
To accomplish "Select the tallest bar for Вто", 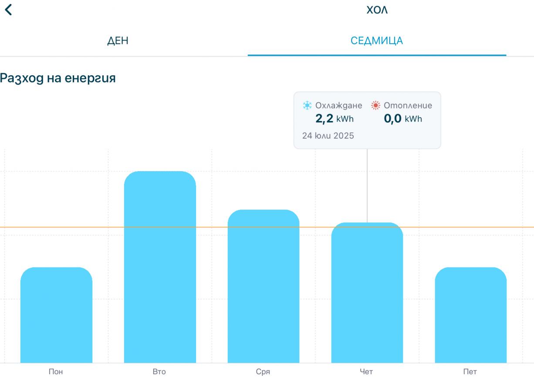I will 160,267.
